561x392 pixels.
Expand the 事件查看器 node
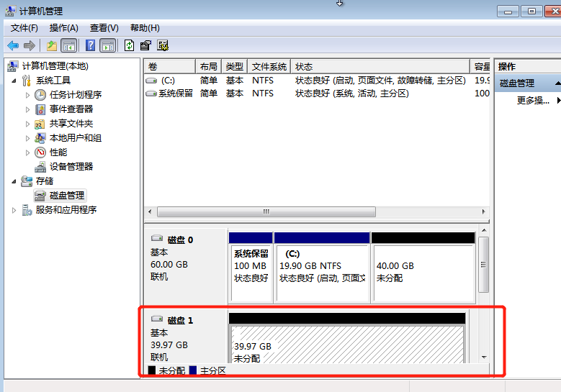click(27, 110)
